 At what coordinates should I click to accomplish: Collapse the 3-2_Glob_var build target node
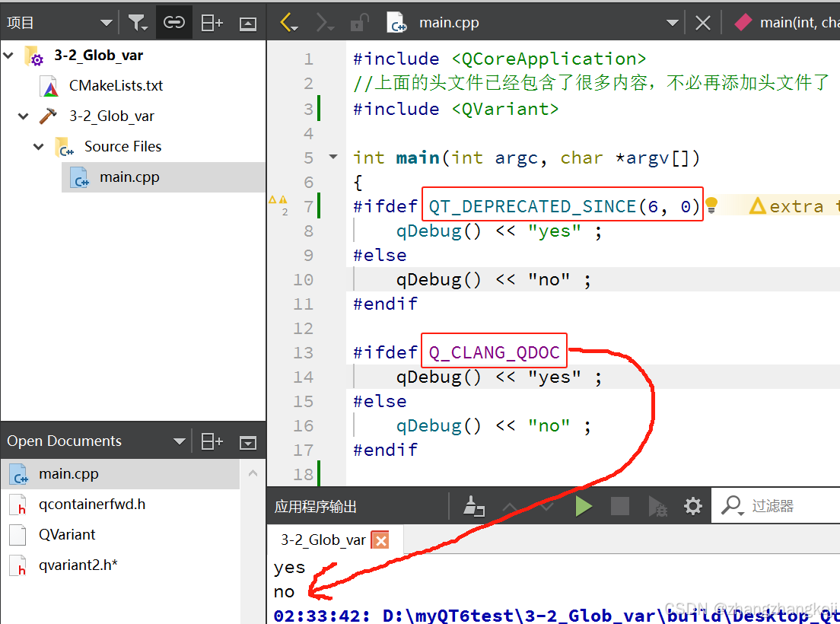pos(23,116)
